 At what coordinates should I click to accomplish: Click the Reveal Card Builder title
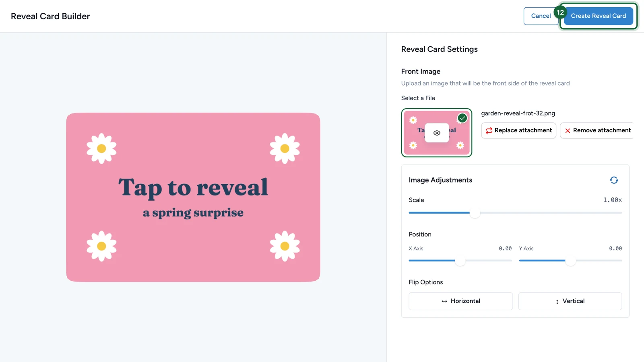tap(50, 16)
